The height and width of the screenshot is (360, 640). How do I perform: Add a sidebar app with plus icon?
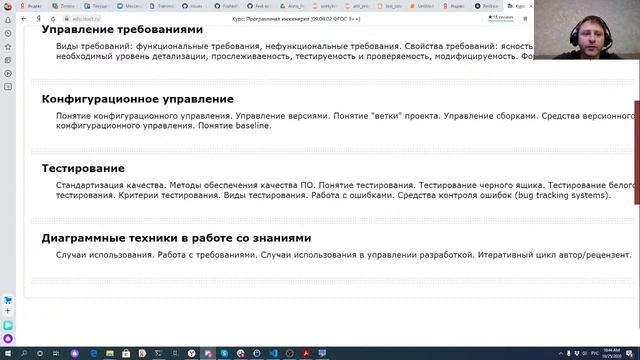point(8,311)
